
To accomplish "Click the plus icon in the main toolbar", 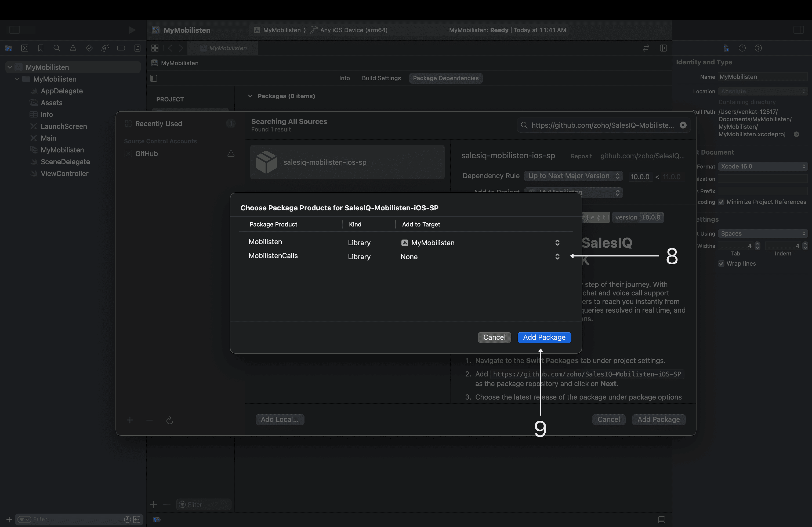I will coord(661,30).
